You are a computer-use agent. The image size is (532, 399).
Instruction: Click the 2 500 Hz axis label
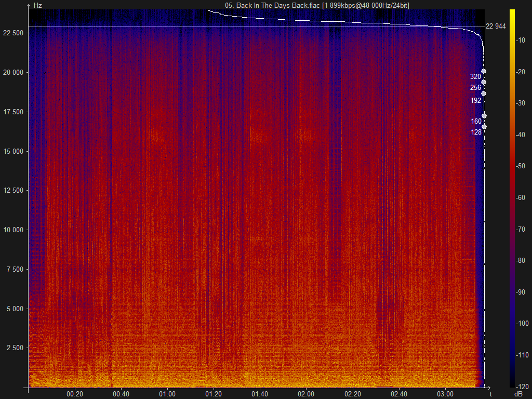click(x=15, y=348)
